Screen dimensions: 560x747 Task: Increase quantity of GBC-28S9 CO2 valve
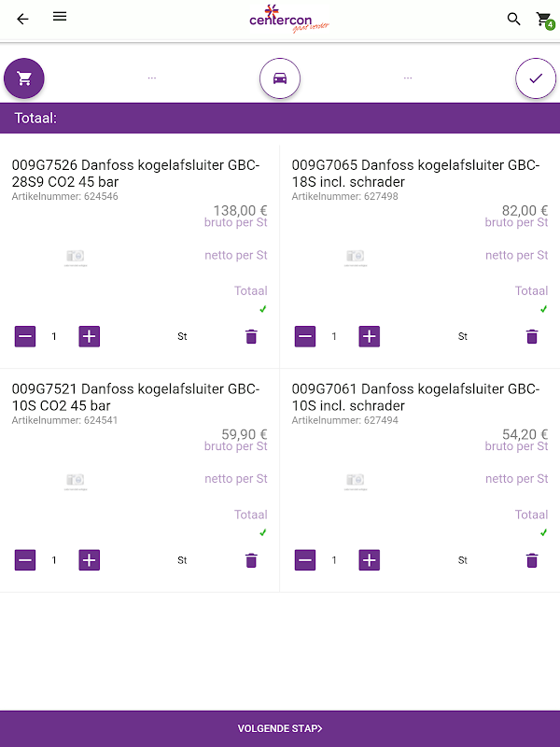tap(89, 336)
